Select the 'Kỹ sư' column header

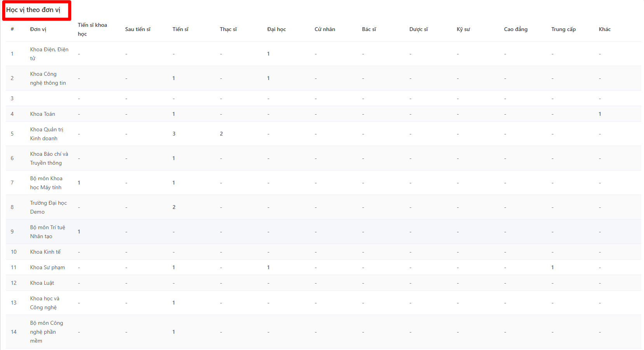(463, 30)
